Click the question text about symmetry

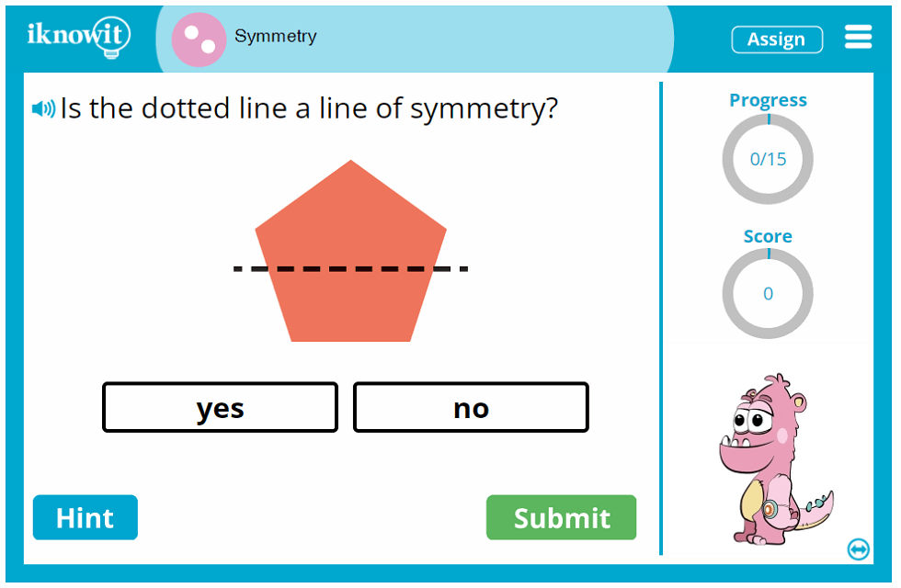(309, 109)
